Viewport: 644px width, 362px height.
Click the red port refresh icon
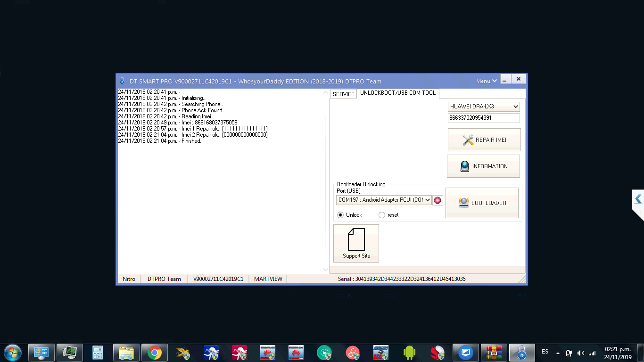(x=438, y=200)
